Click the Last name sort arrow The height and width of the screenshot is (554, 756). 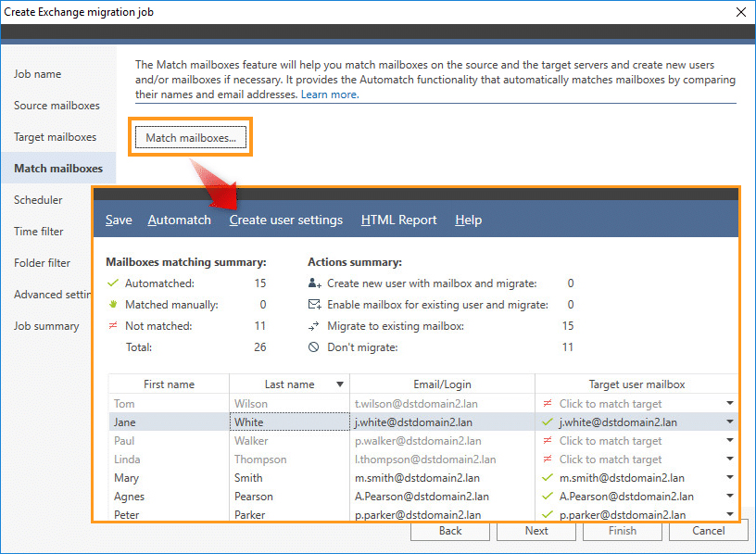(x=340, y=384)
